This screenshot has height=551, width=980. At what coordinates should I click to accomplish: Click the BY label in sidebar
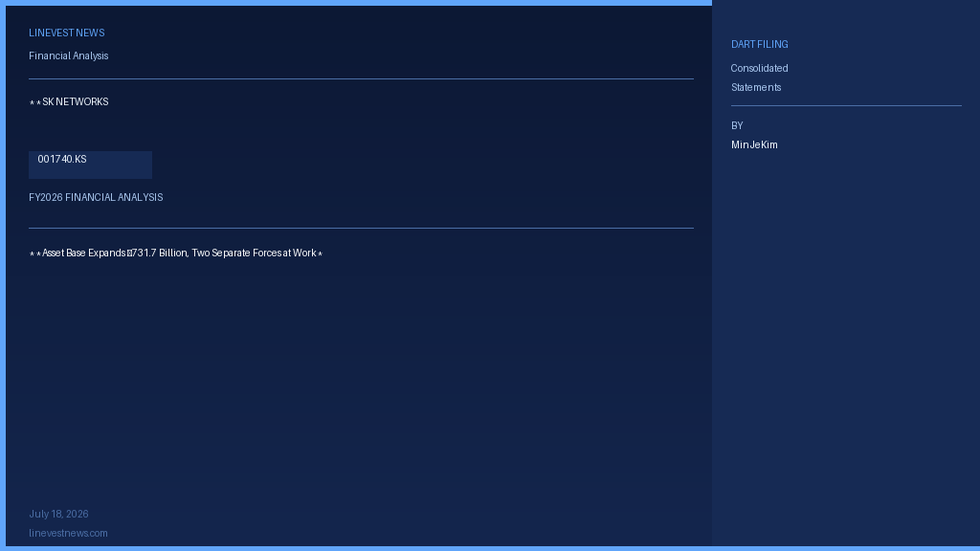point(737,125)
